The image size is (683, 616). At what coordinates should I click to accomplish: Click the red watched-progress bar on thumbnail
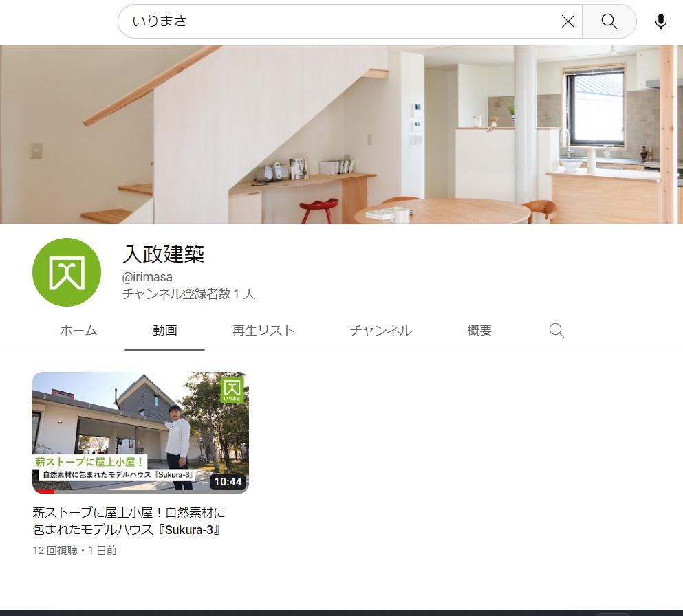pos(43,492)
